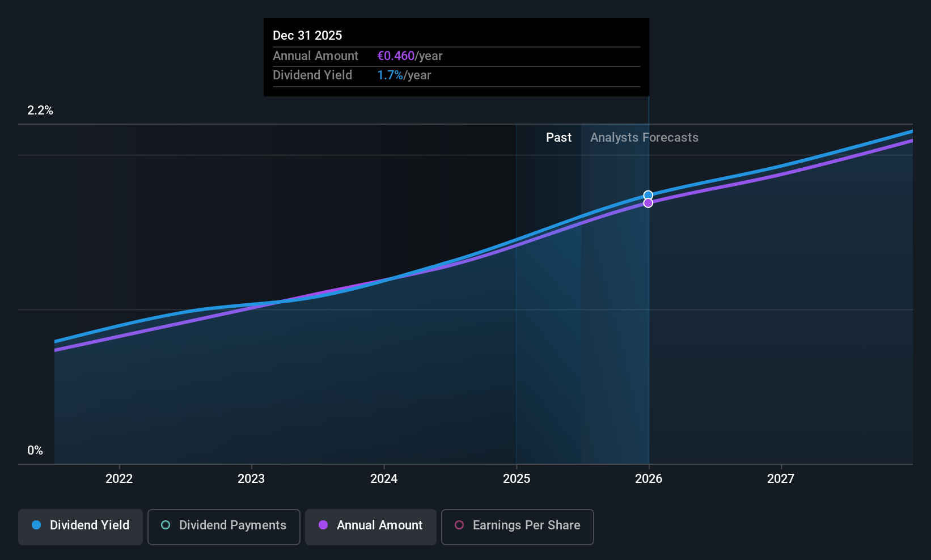Viewport: 931px width, 560px height.
Task: Click the 2027 axis label
Action: 781,478
